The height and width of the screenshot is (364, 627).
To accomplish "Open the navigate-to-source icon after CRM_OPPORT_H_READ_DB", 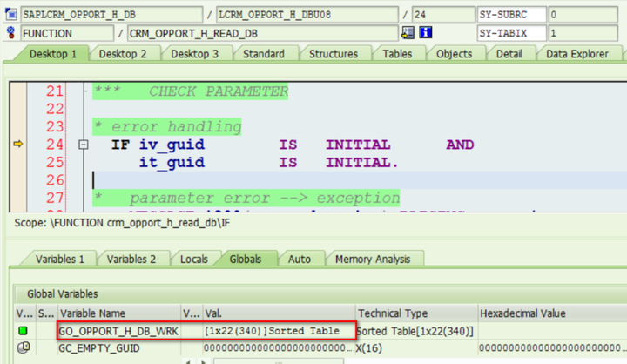I will click(408, 33).
